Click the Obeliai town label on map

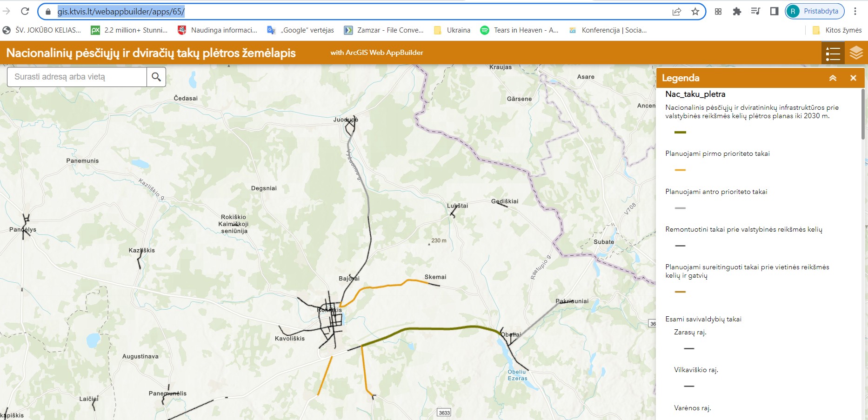pyautogui.click(x=511, y=334)
